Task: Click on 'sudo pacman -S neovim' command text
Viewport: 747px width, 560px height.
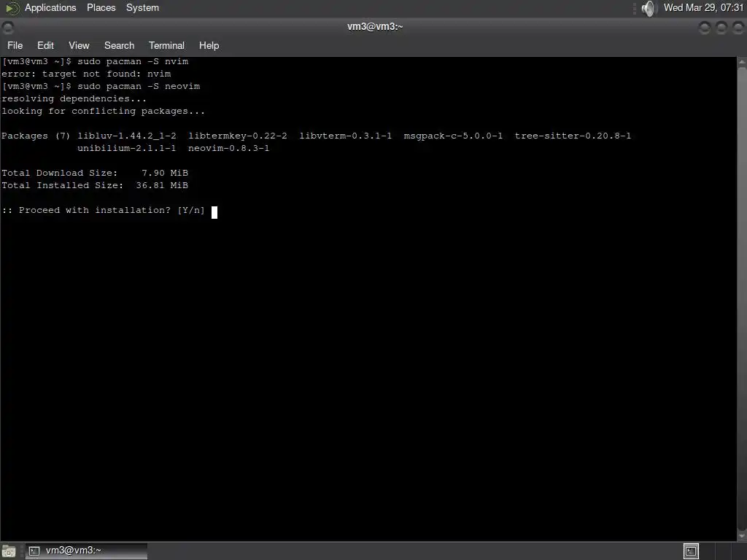Action: 139,86
